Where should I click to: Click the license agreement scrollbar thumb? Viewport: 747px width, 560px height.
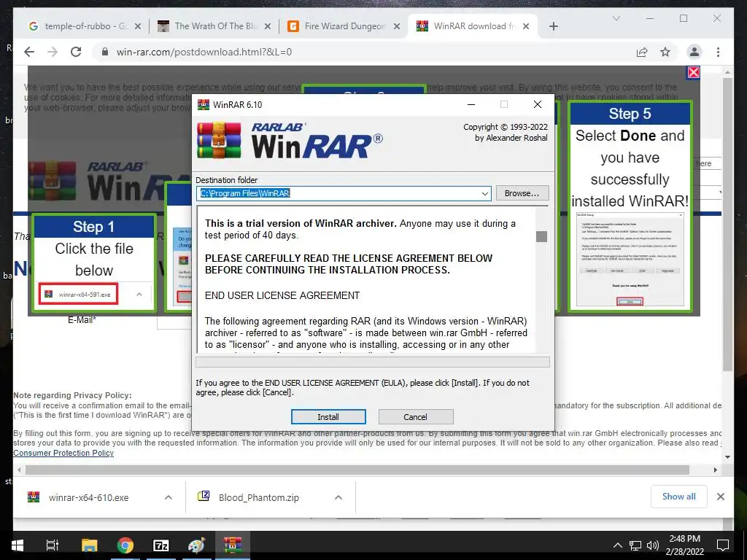pyautogui.click(x=541, y=236)
